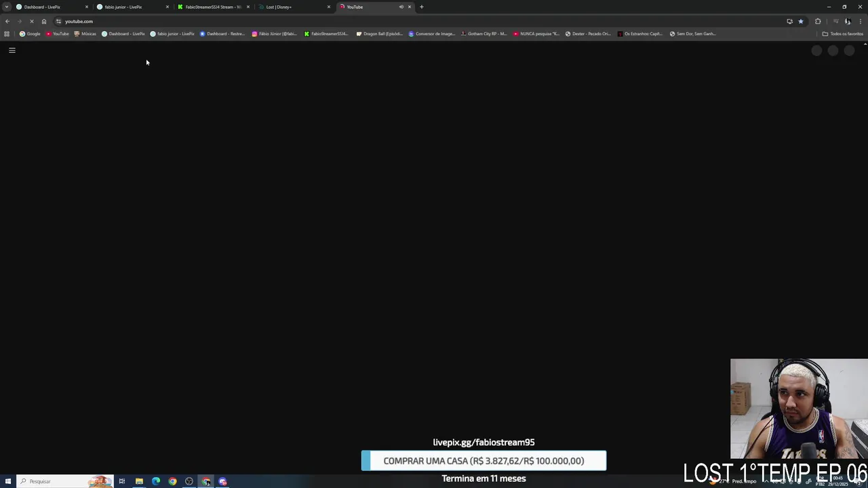This screenshot has height=488, width=868.
Task: Open the tab search dropdown arrow
Action: [7, 7]
